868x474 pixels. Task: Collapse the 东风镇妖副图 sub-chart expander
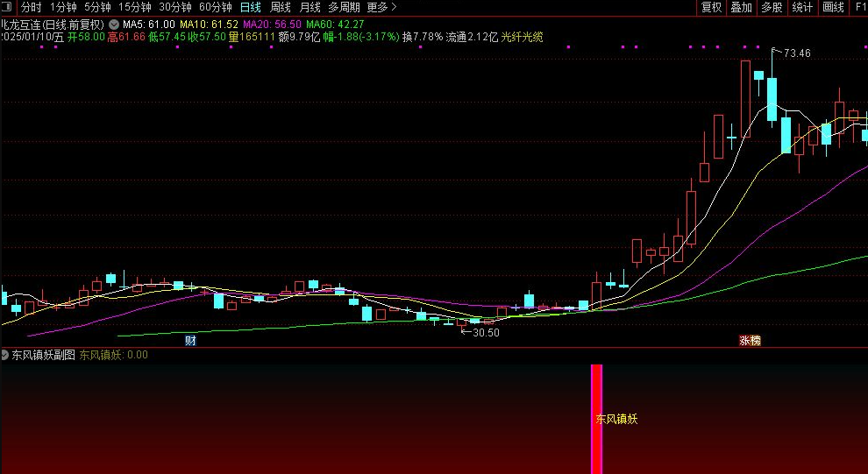coord(4,355)
